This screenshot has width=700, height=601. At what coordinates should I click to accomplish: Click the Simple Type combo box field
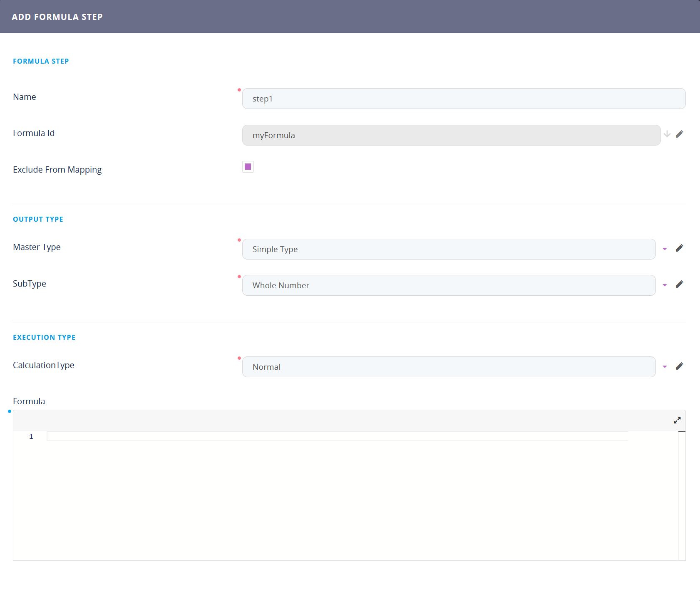[x=449, y=249]
